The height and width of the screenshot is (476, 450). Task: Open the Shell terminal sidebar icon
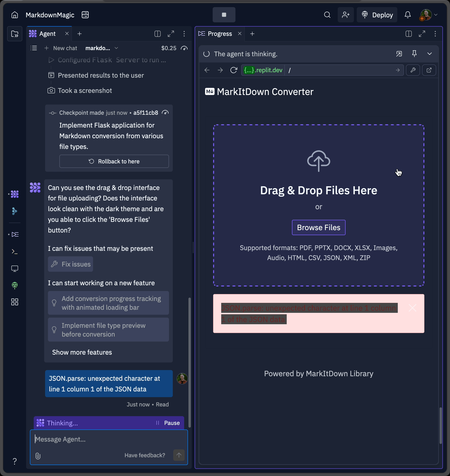(x=15, y=252)
